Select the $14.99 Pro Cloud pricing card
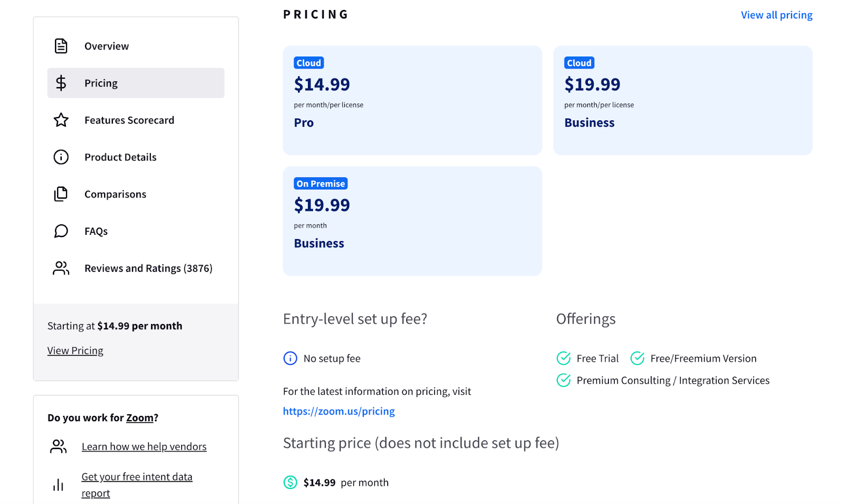Viewport: 845px width, 504px height. click(412, 100)
